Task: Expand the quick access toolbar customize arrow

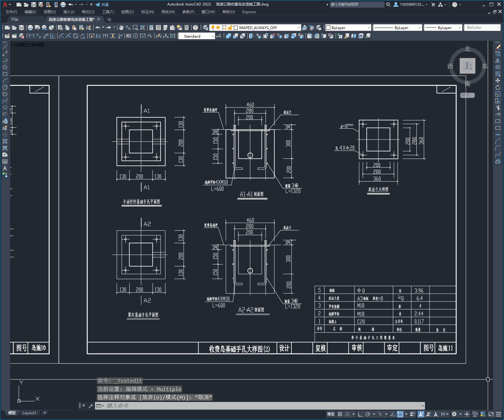Action: (91, 5)
